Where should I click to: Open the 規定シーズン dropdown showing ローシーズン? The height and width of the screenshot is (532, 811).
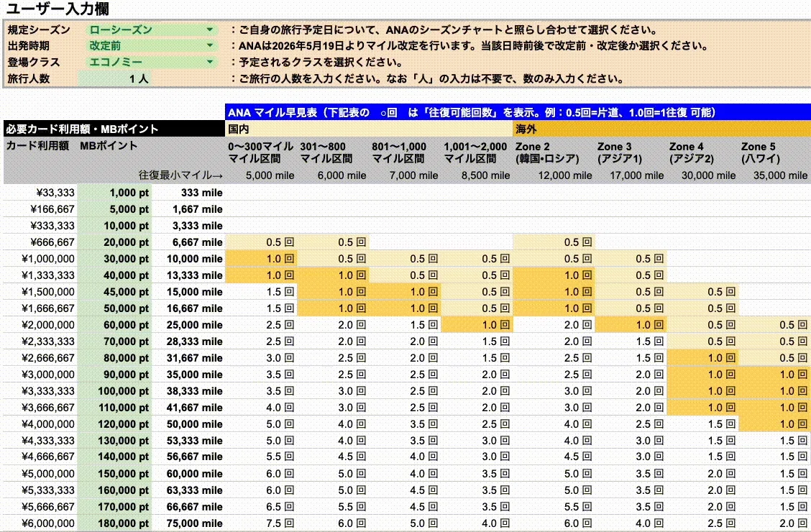151,29
